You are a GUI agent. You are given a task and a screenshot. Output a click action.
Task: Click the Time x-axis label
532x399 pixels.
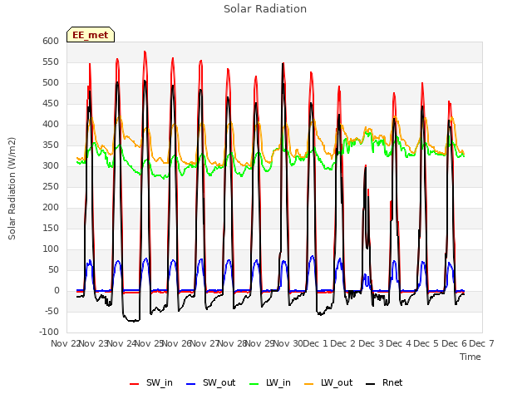pyautogui.click(x=470, y=357)
